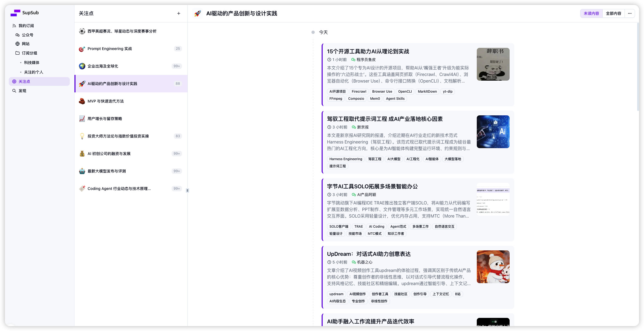Click the Agent Skills tag

[395, 99]
